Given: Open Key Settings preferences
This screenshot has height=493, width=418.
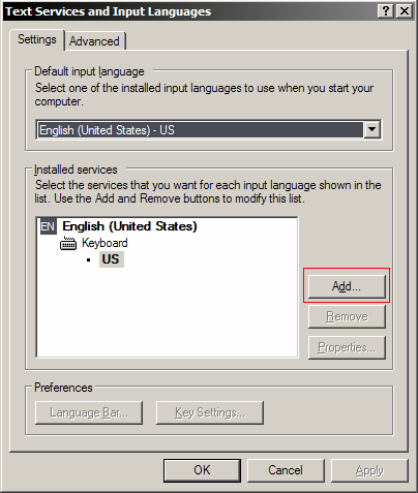Looking at the screenshot, I should click(210, 413).
